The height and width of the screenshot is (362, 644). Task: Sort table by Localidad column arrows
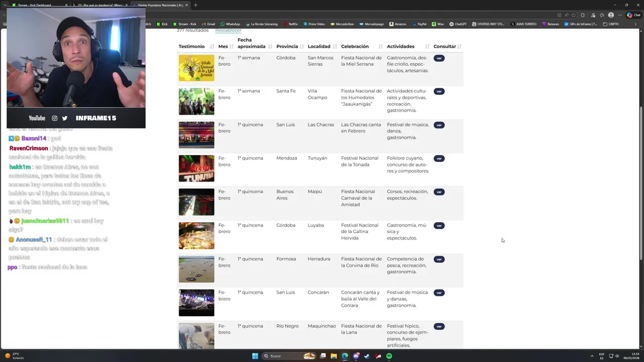tap(335, 47)
